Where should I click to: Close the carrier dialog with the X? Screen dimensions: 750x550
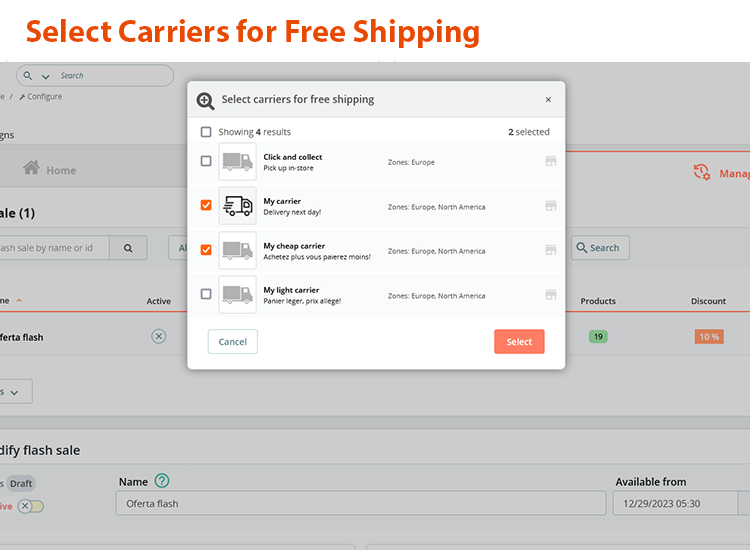point(548,100)
